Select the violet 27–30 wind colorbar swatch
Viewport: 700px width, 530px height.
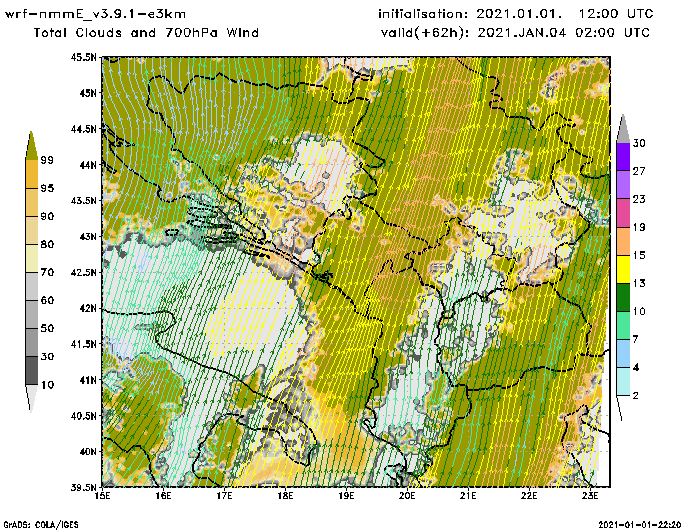pos(623,157)
